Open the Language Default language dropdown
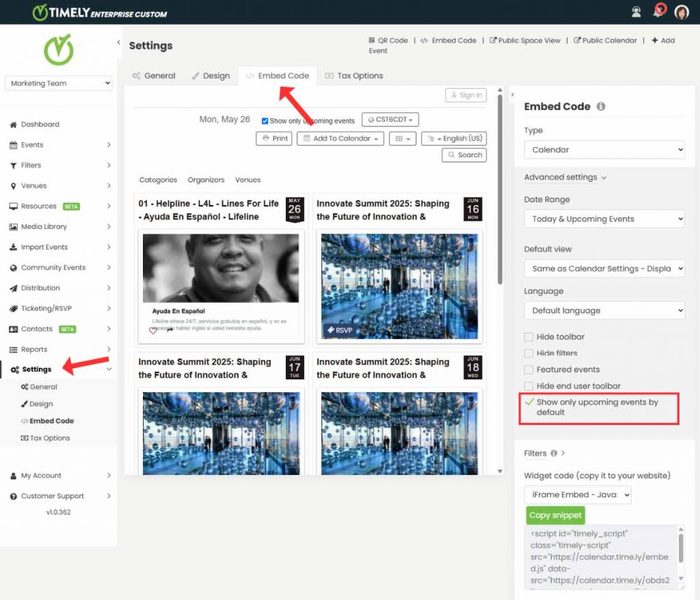This screenshot has height=600, width=700. coord(604,311)
